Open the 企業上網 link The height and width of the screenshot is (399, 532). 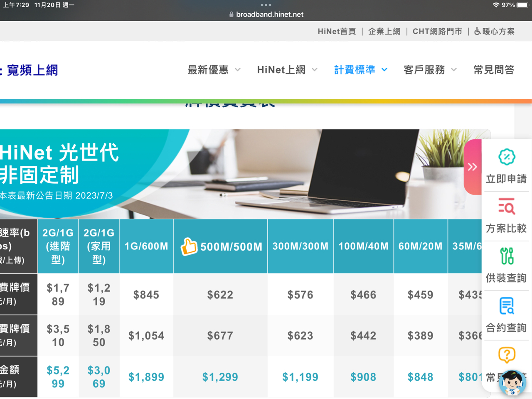coord(384,32)
